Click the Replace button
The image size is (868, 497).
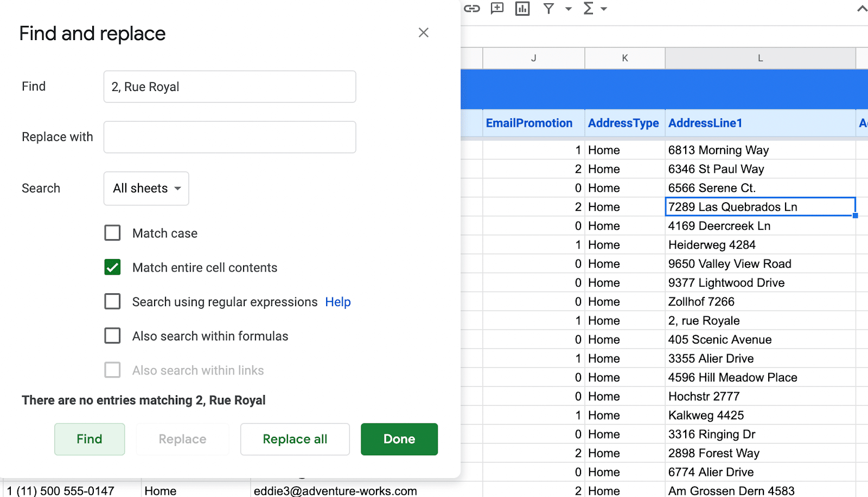[182, 439]
